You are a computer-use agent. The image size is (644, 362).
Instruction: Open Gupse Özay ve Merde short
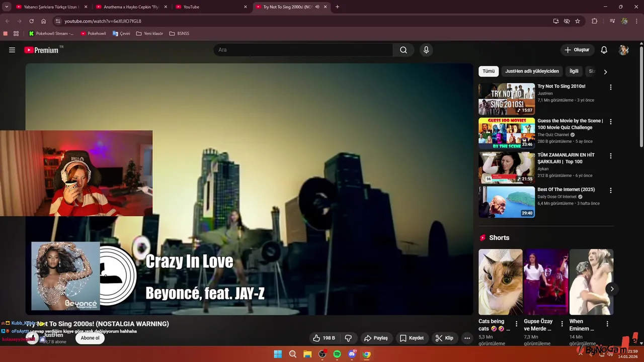point(546,282)
